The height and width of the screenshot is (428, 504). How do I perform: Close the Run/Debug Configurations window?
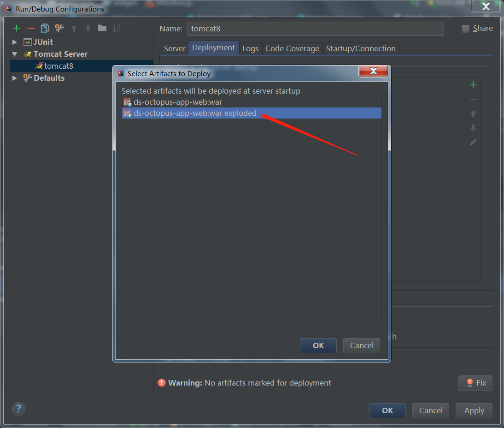coord(486,6)
